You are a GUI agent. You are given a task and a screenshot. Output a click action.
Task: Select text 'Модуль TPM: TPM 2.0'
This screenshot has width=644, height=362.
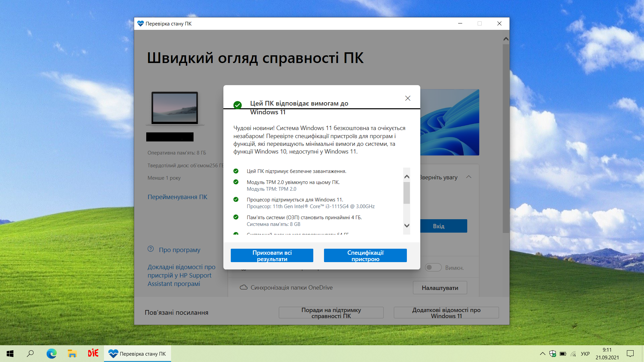(x=271, y=189)
